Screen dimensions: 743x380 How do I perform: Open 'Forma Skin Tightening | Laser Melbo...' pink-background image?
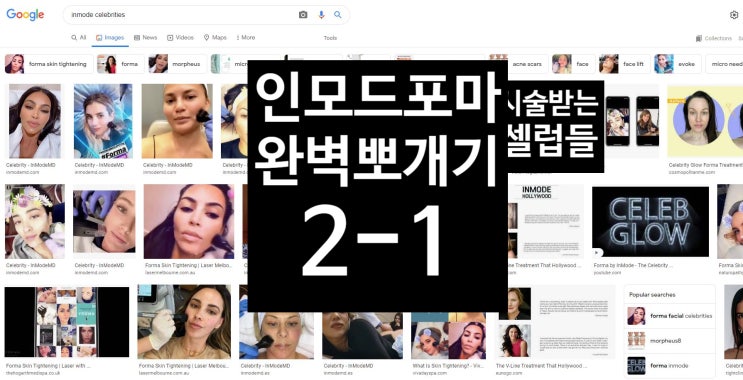[x=189, y=221]
